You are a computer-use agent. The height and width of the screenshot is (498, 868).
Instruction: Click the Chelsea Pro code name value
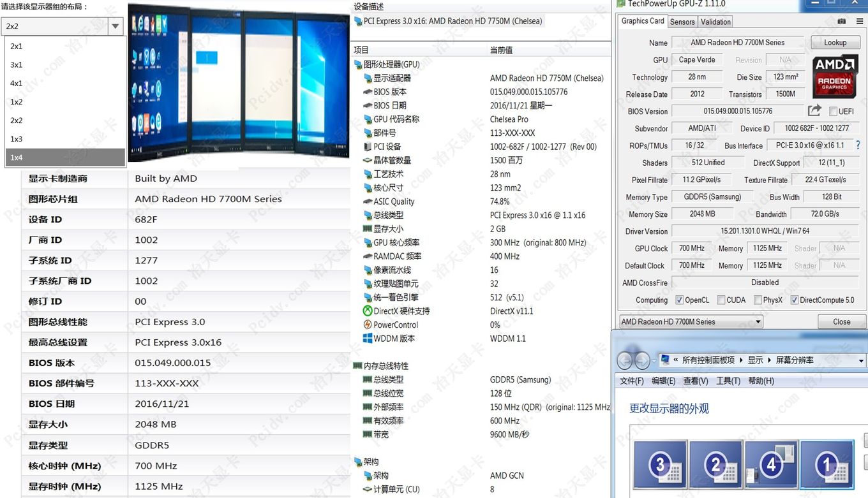[x=509, y=119]
